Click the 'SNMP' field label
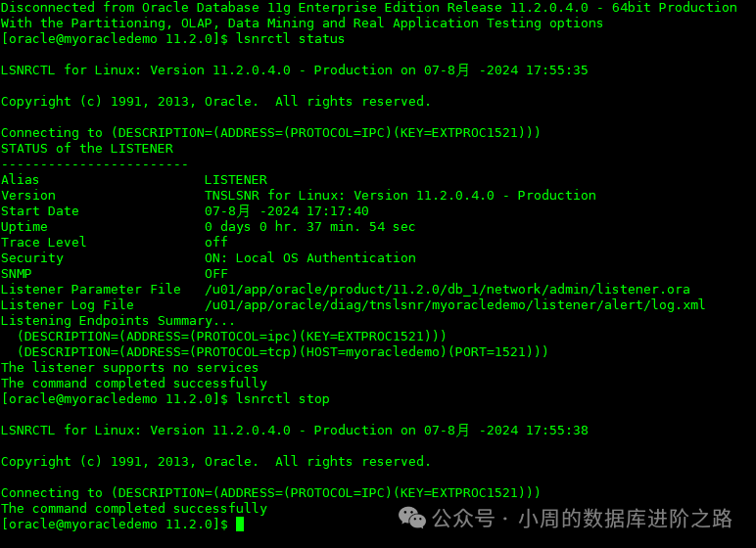This screenshot has height=548, width=756. pos(16,273)
